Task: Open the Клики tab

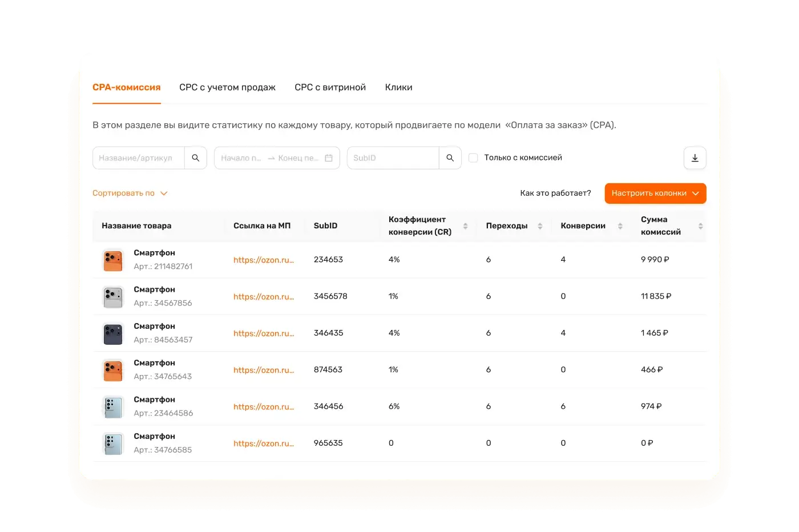Action: point(398,87)
